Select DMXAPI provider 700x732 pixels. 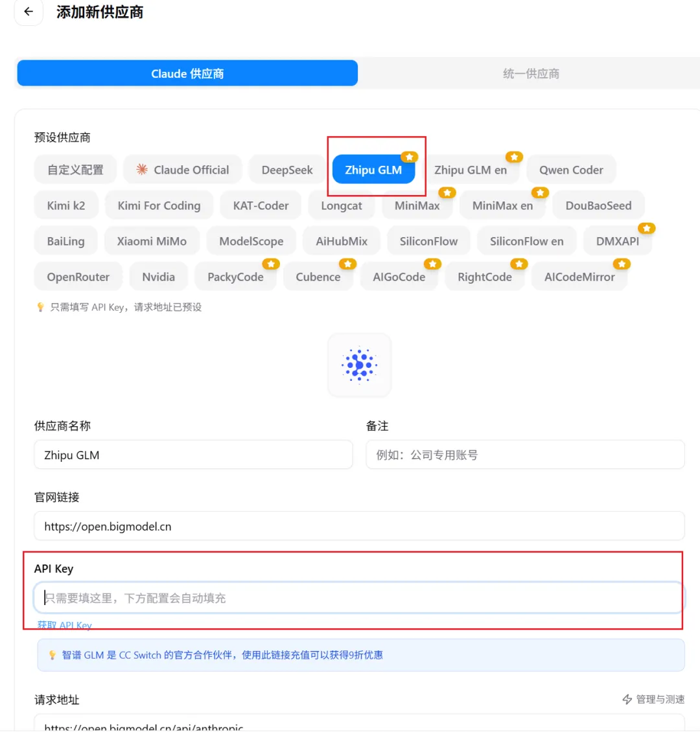click(x=617, y=241)
